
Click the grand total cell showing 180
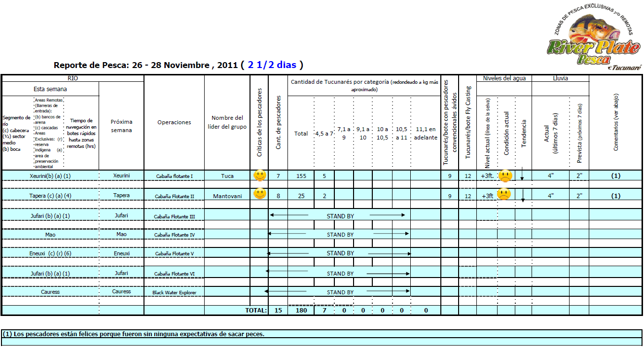[301, 311]
